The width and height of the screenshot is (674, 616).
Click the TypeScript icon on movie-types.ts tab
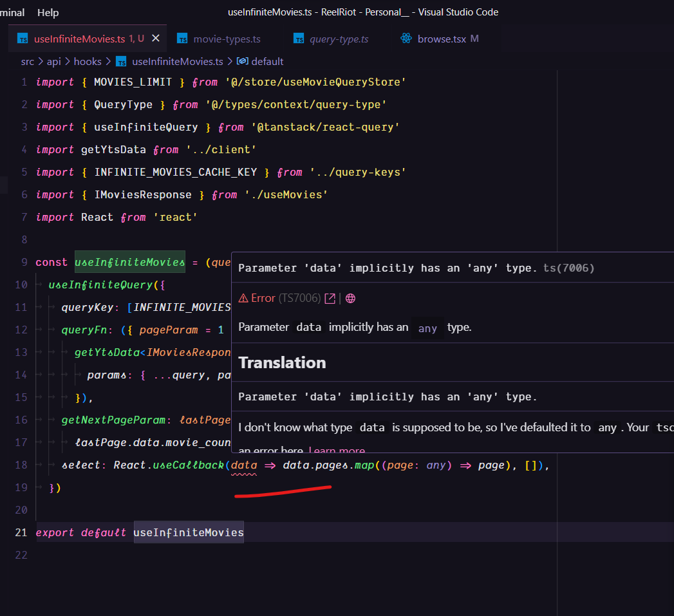(x=182, y=39)
